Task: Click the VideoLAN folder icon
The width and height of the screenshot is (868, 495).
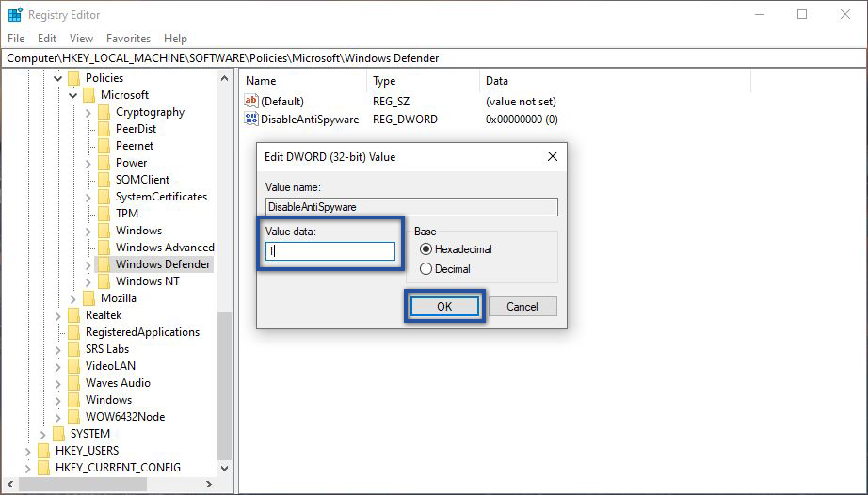Action: 74,366
